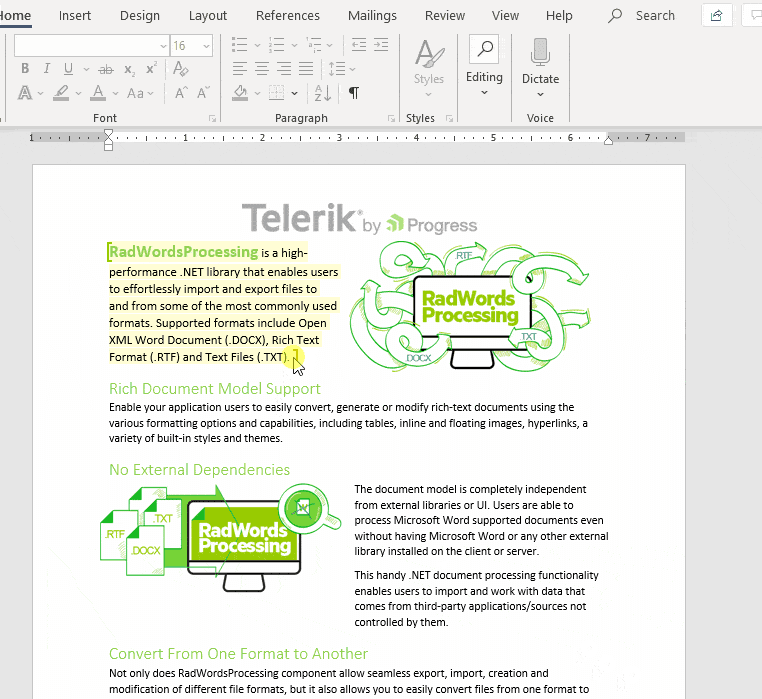Click the No External Dependencies heading
Screen dimensions: 762x699
(x=199, y=470)
